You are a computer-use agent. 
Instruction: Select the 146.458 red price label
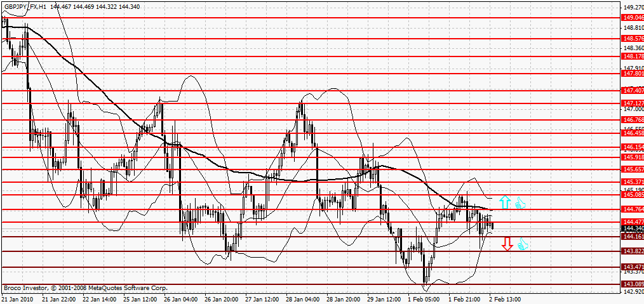633,133
